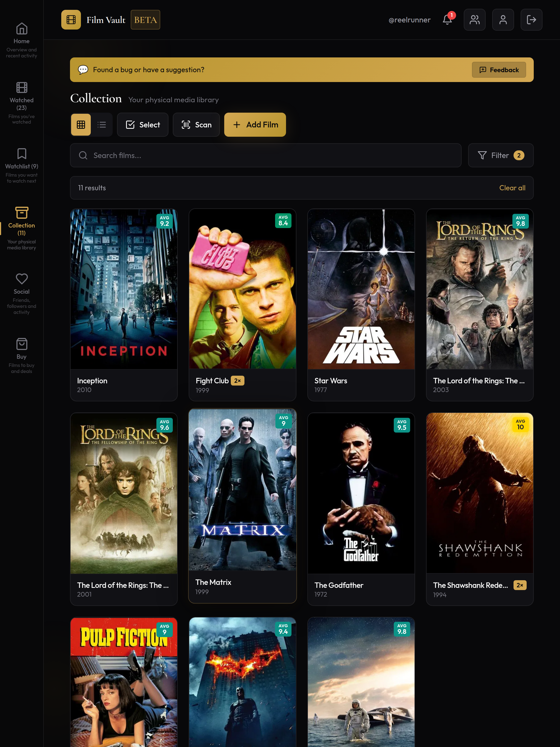Click the Feedback button
The height and width of the screenshot is (747, 560).
click(x=499, y=69)
